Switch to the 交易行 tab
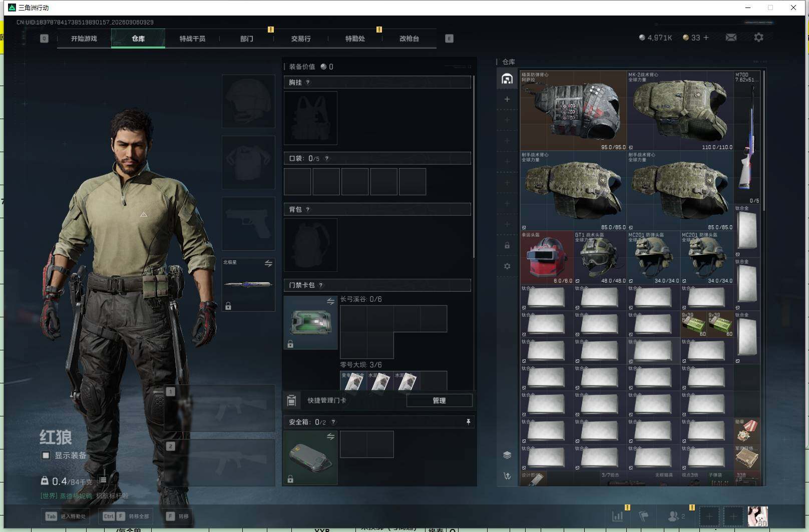 301,39
